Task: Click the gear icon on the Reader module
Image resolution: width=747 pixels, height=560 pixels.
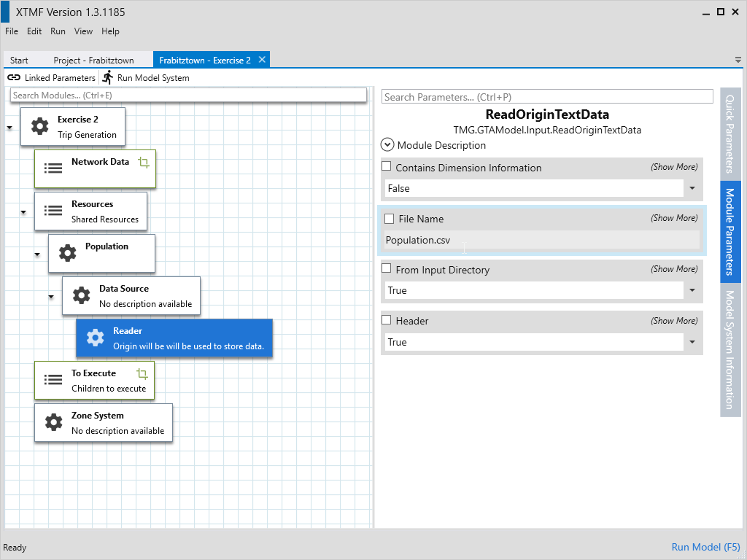Action: (x=95, y=338)
